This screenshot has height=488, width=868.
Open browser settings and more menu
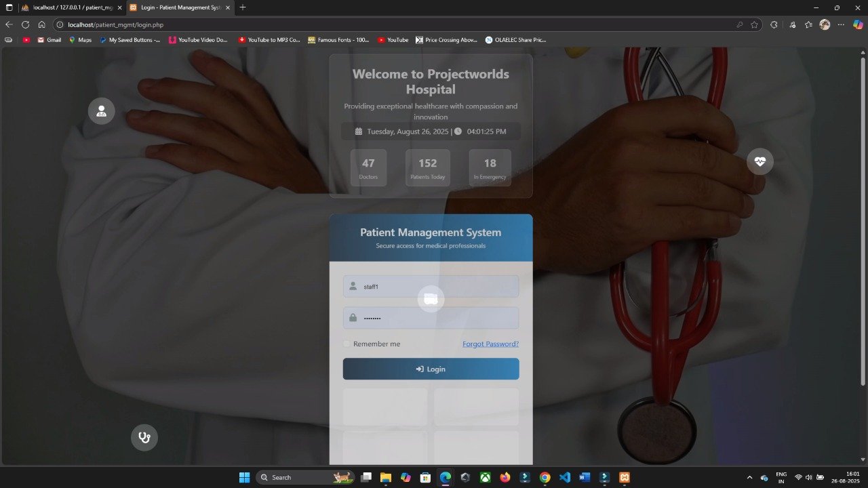click(x=841, y=24)
